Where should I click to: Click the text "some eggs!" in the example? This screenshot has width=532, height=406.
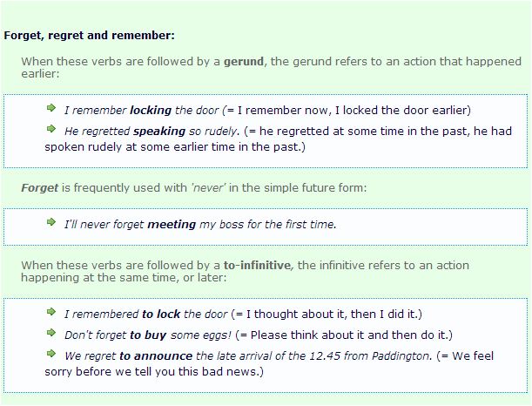coord(194,335)
